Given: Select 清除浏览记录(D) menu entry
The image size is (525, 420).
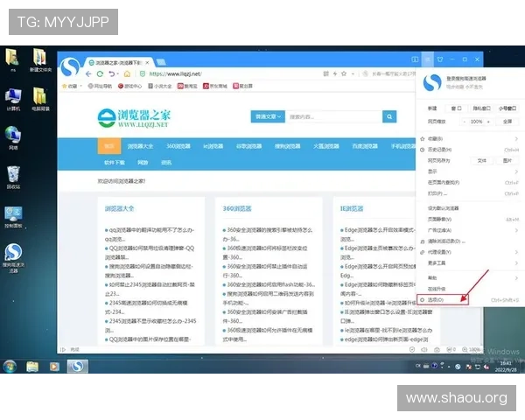Looking at the screenshot, I should (446, 241).
